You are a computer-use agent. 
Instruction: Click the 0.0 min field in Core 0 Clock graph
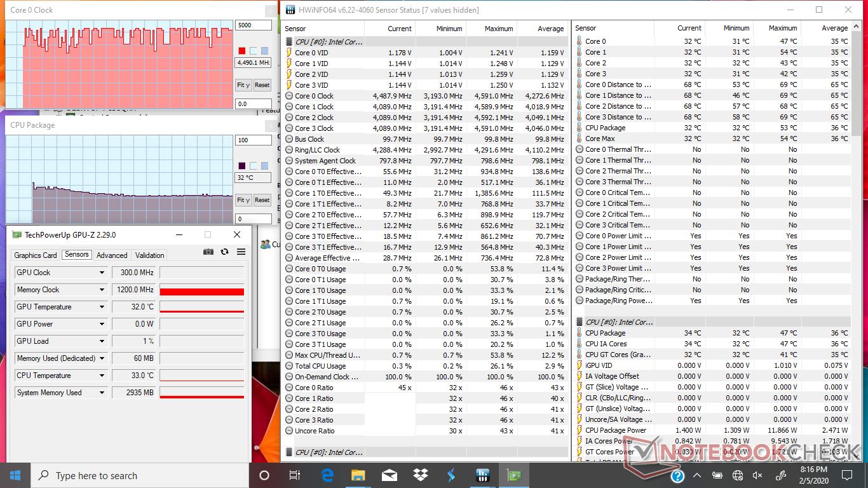tap(254, 104)
